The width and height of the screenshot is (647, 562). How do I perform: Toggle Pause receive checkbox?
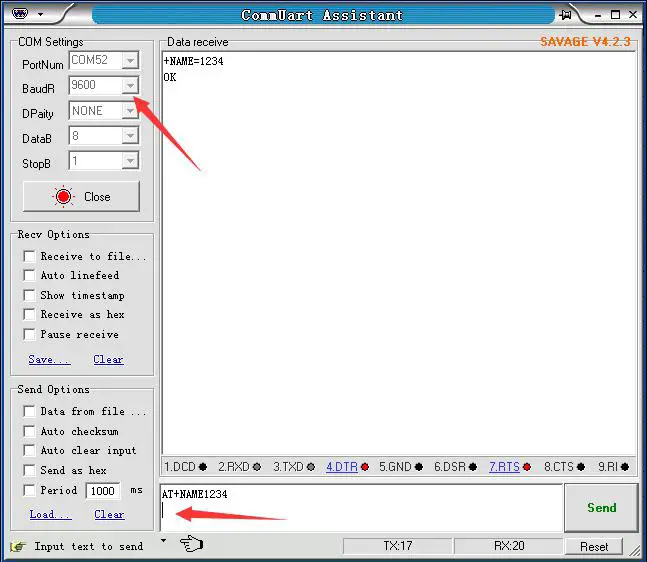tap(29, 334)
